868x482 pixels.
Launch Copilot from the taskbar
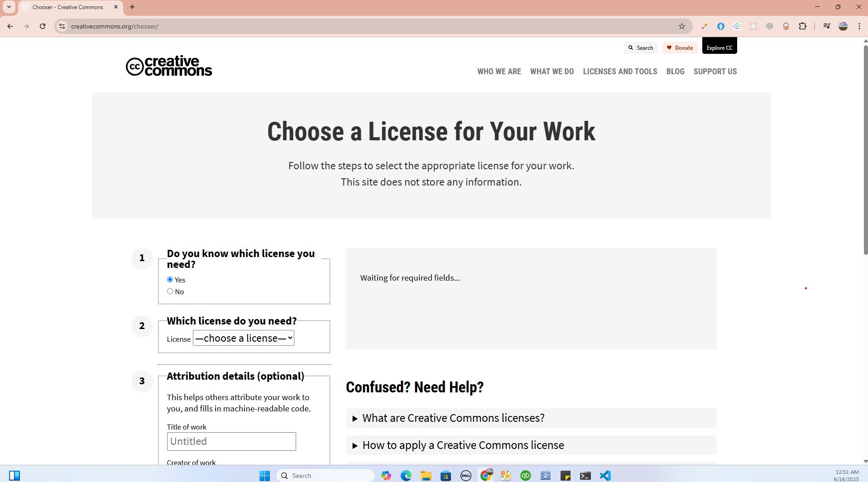386,476
